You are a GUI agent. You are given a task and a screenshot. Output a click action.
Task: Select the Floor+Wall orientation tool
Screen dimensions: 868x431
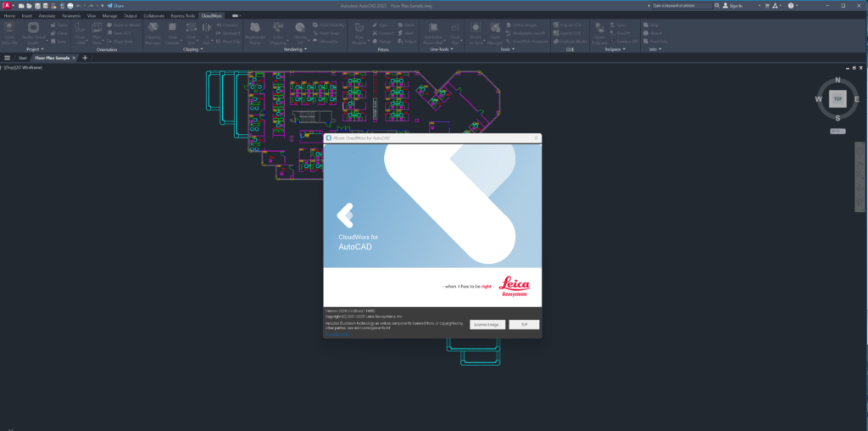click(x=81, y=33)
